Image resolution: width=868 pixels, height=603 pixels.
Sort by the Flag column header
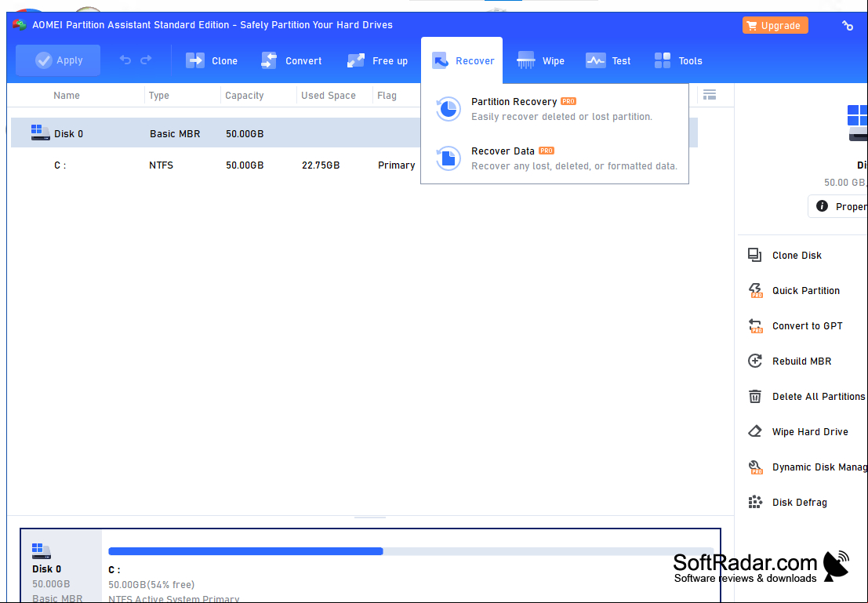tap(387, 95)
